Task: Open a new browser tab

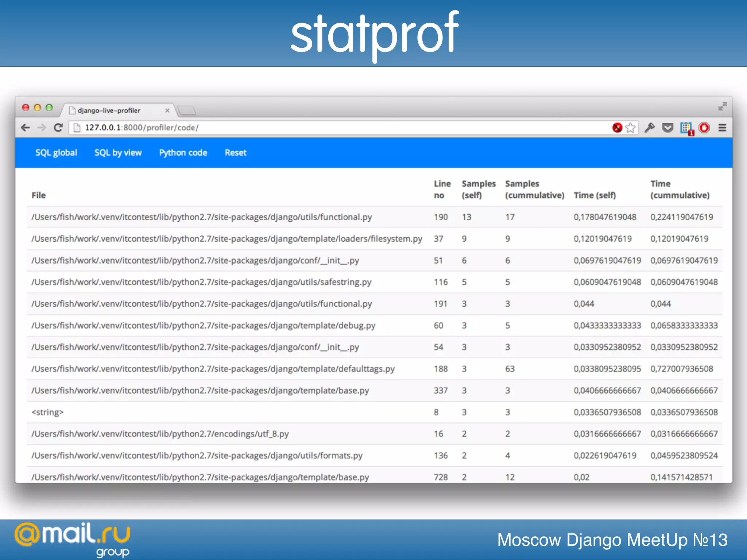Action: [x=187, y=110]
